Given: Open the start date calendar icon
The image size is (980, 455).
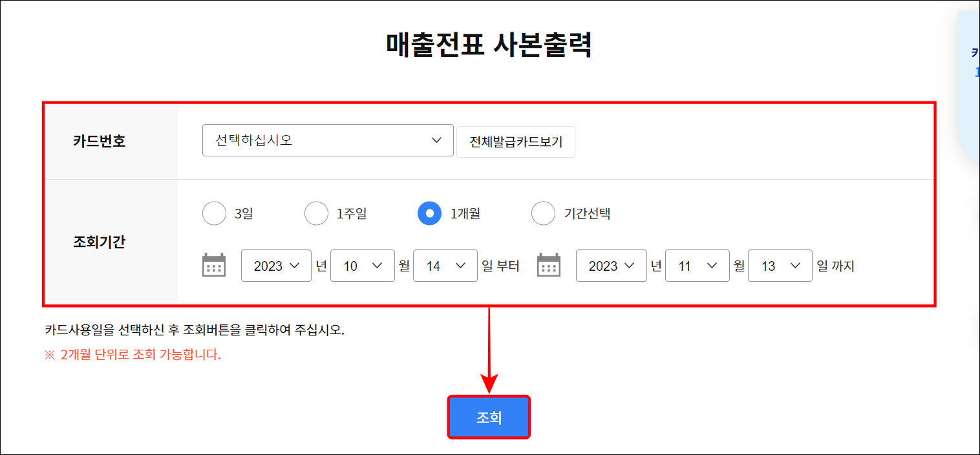Looking at the screenshot, I should click(x=214, y=265).
